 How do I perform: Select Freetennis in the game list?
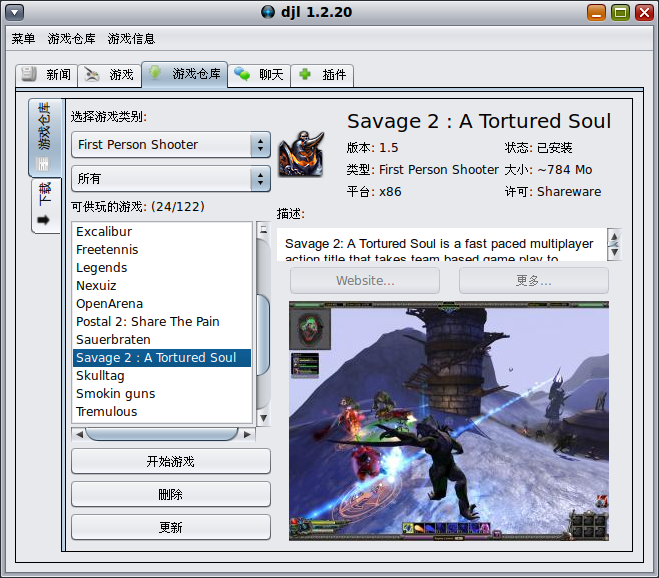(162, 250)
